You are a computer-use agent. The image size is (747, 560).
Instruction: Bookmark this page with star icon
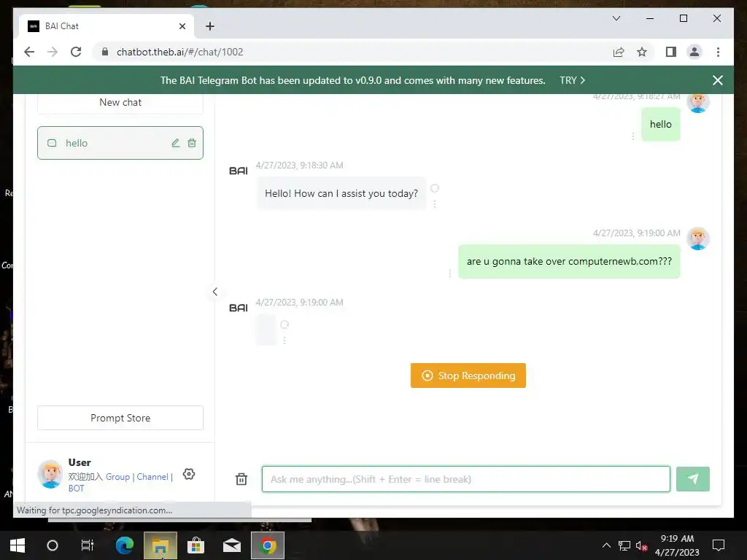(642, 52)
